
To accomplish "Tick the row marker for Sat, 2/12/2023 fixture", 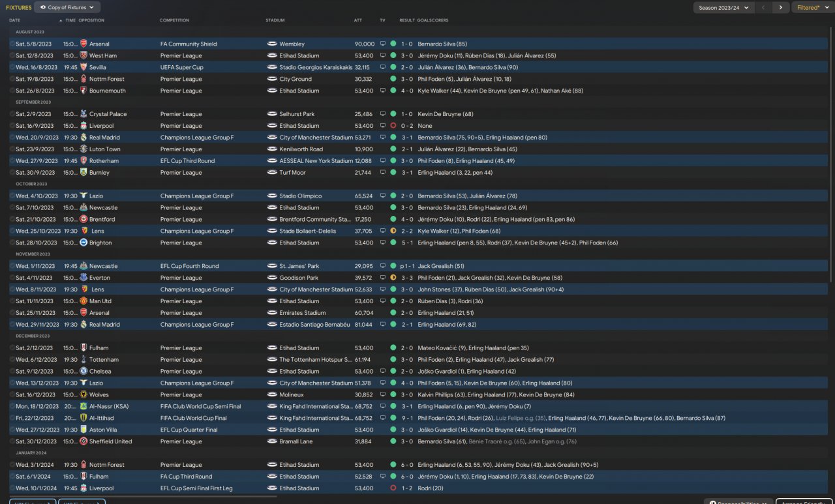I will pos(12,348).
